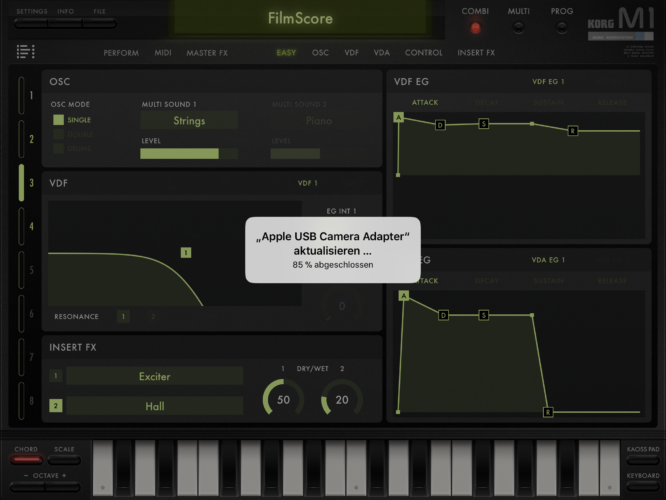Switch to the CONTROL tab
This screenshot has height=500, width=666.
(x=423, y=53)
